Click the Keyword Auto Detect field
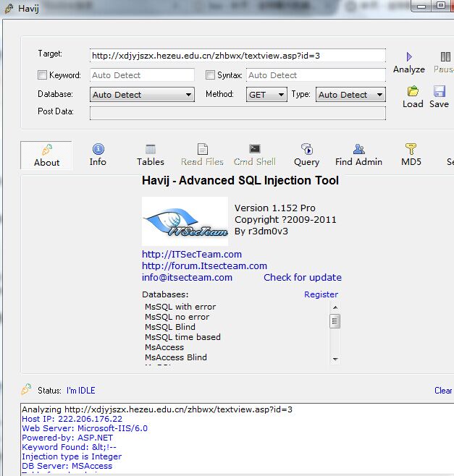454x476 pixels. [x=142, y=75]
